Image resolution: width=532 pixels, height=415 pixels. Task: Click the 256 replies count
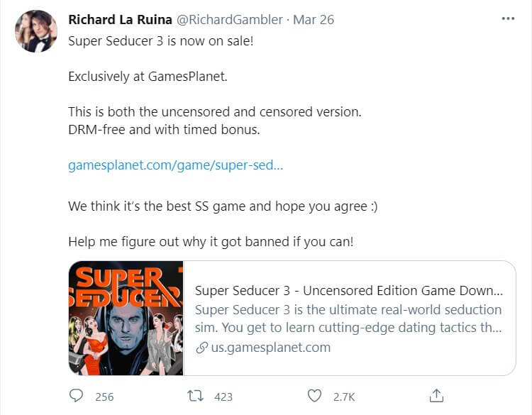pos(104,397)
